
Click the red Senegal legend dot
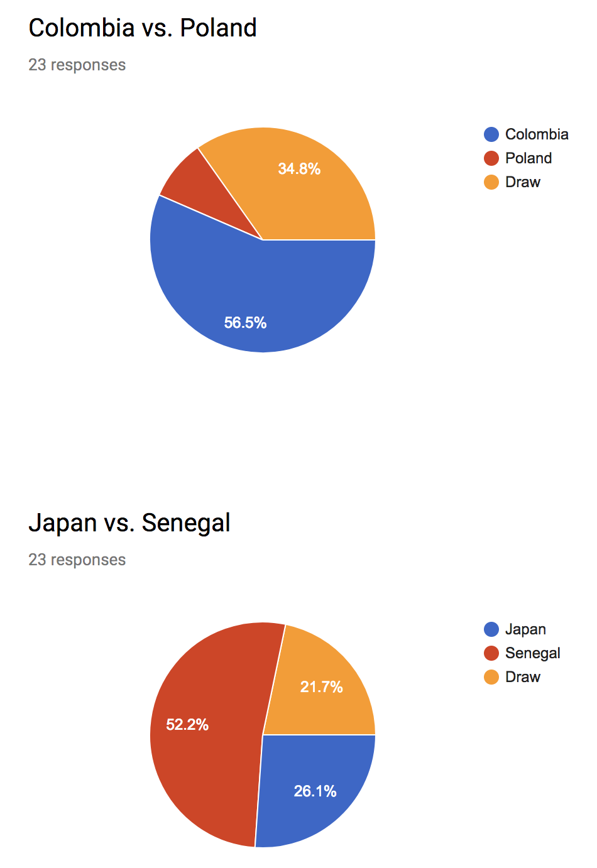491,653
